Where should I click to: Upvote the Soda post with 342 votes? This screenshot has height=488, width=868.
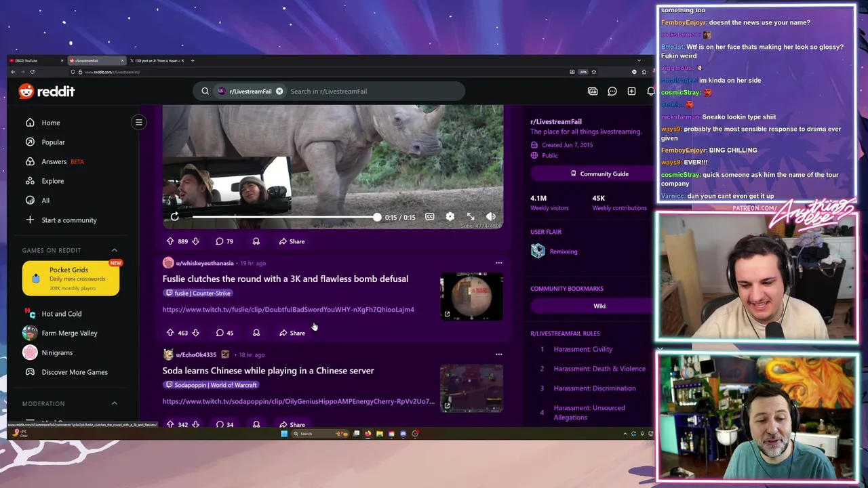(x=170, y=424)
